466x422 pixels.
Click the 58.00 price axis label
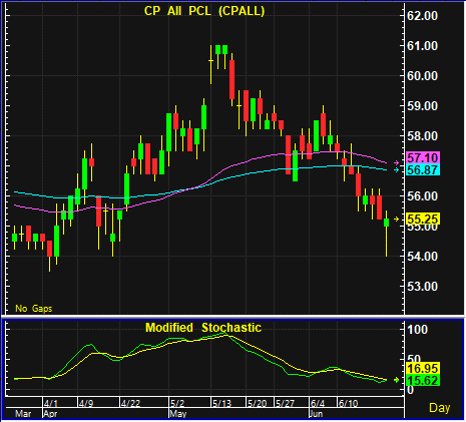(422, 136)
